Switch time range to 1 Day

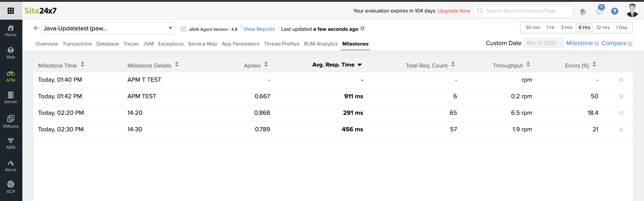point(621,27)
